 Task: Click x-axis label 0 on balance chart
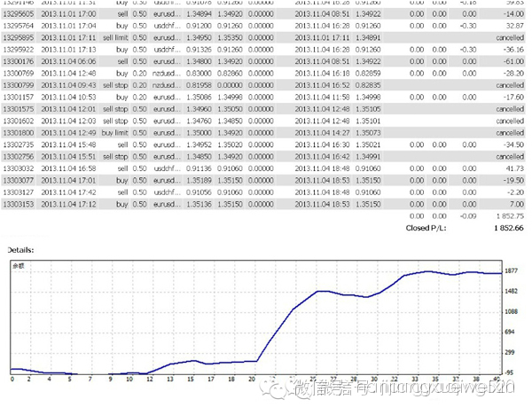[x=12, y=379]
